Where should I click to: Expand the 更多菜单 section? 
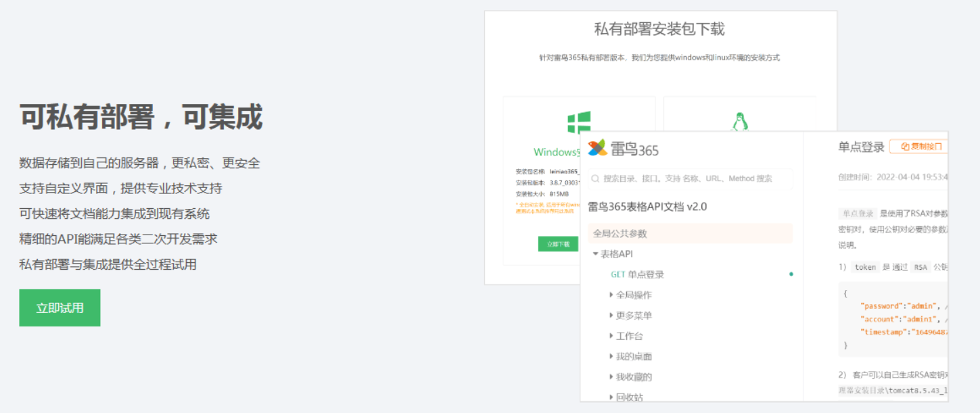click(x=612, y=315)
